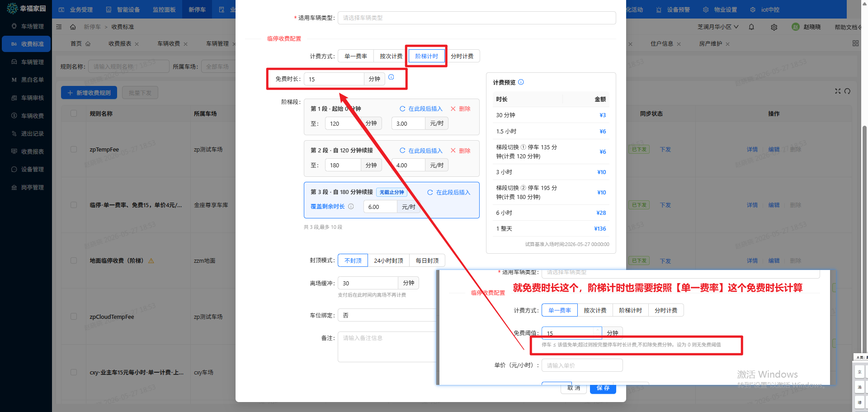Switch to 业务受理 top menu
The height and width of the screenshot is (412, 868).
click(x=76, y=9)
